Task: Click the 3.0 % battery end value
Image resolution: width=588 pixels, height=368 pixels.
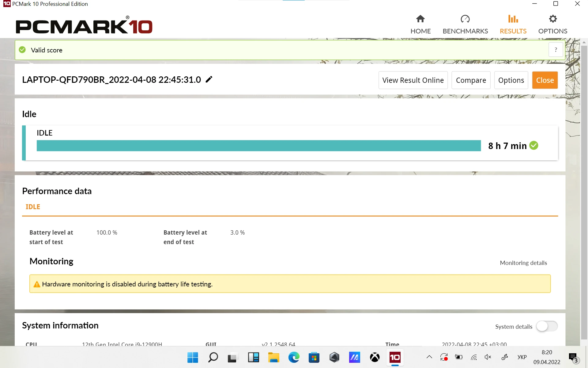Action: (238, 232)
